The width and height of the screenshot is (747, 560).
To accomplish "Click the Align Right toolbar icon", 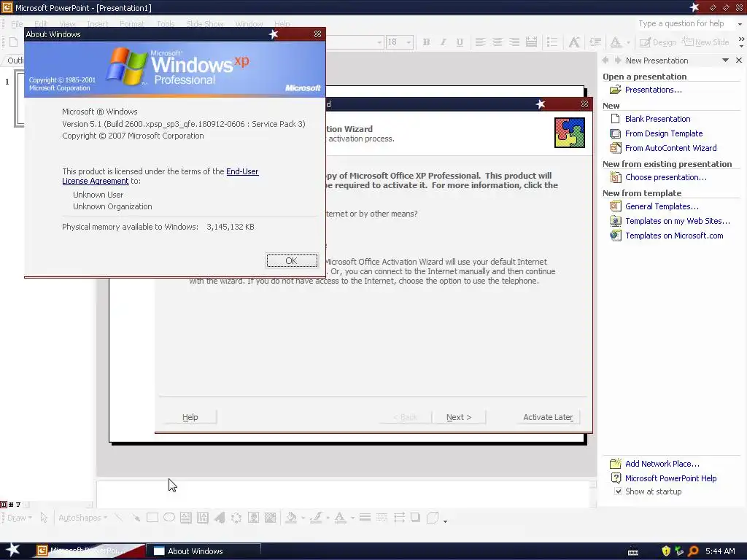I will (x=514, y=42).
